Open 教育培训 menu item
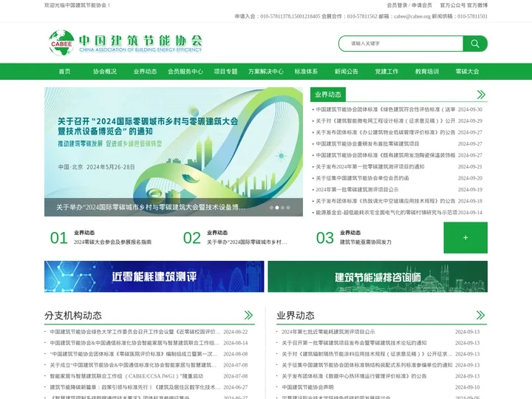The image size is (532, 399). pos(427,71)
